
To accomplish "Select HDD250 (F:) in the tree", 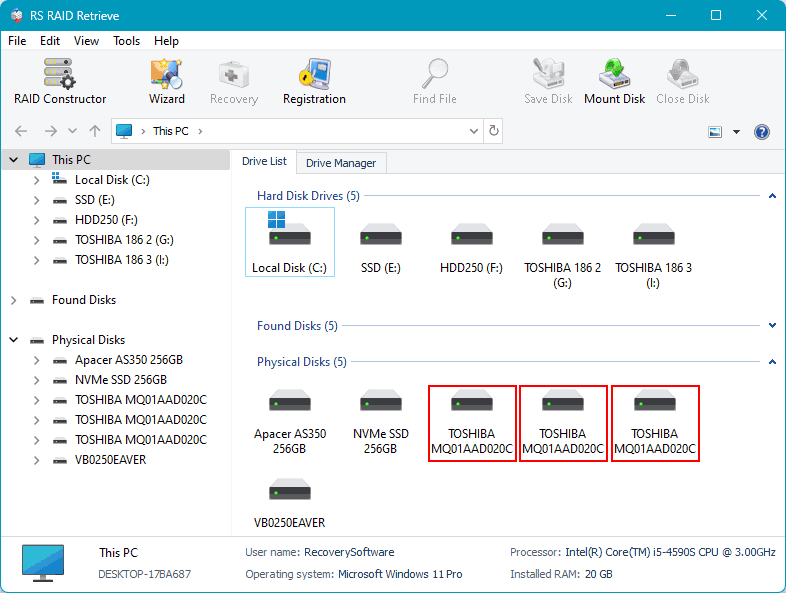I will [106, 220].
